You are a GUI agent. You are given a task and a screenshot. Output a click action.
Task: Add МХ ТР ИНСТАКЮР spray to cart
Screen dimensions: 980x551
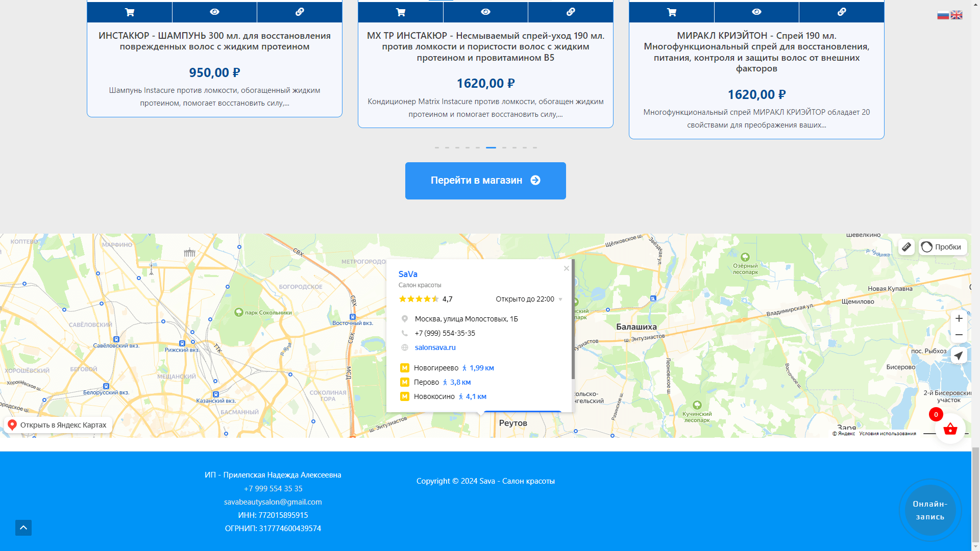(401, 12)
